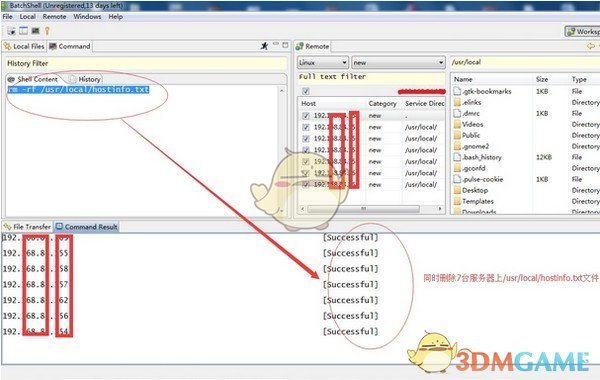Select the Desktop directory name
The image size is (600, 380).
click(475, 190)
